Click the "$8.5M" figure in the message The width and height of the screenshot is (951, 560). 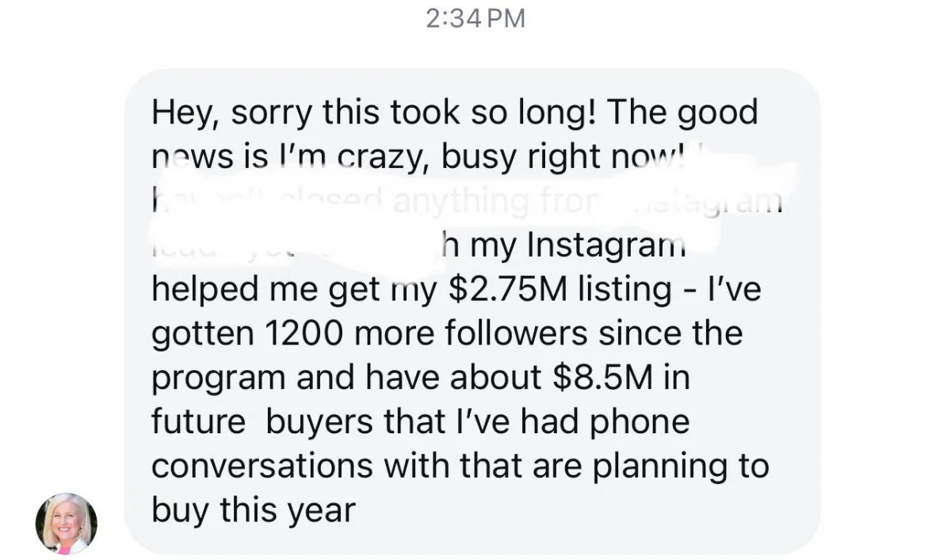click(x=605, y=378)
